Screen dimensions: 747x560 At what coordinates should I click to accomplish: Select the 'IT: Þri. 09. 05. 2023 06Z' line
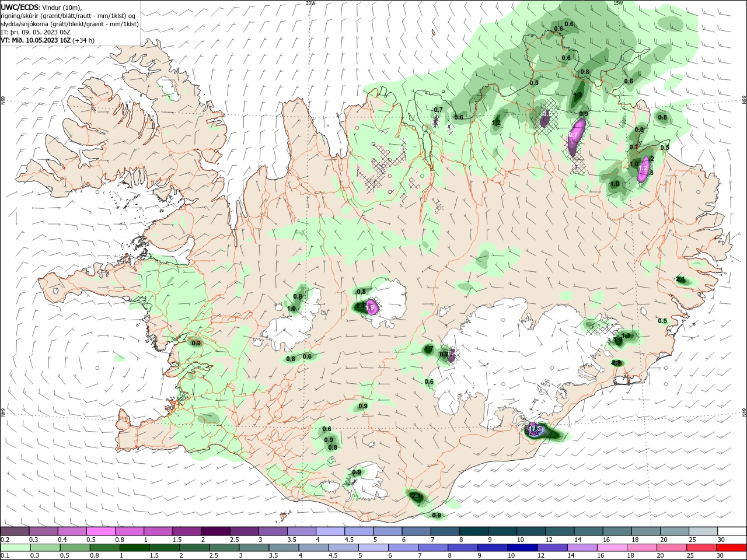pyautogui.click(x=34, y=32)
